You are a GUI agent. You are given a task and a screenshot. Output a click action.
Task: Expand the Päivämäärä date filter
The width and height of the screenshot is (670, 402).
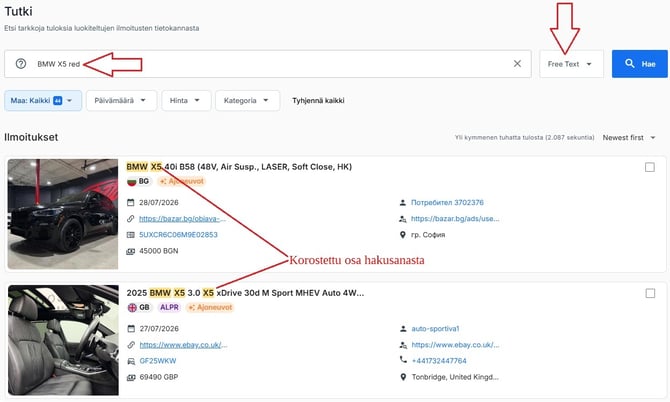tap(121, 101)
